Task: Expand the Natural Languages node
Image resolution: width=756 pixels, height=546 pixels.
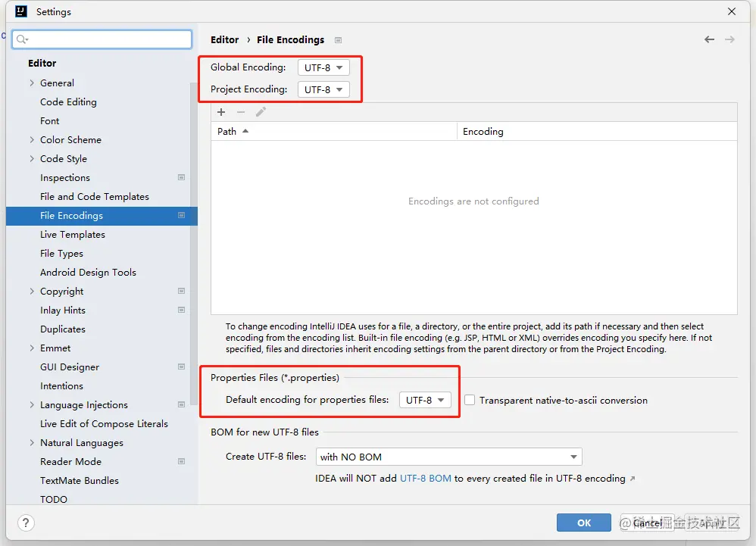Action: [x=32, y=443]
